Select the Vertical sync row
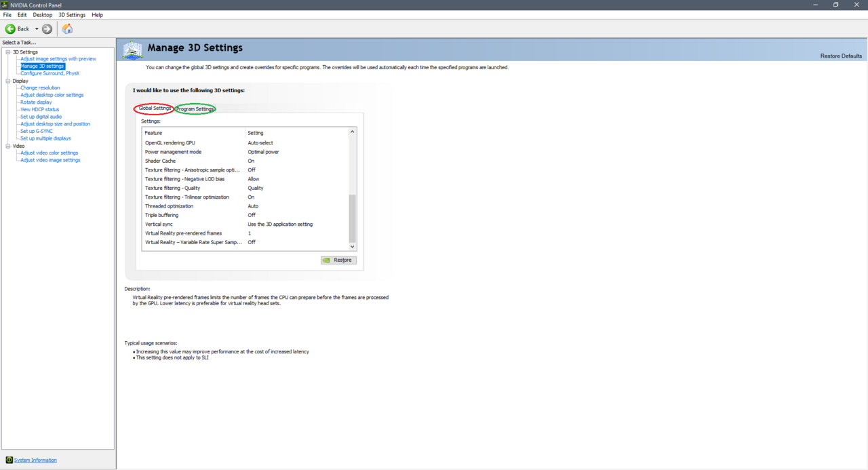Image resolution: width=868 pixels, height=470 pixels. [245, 224]
